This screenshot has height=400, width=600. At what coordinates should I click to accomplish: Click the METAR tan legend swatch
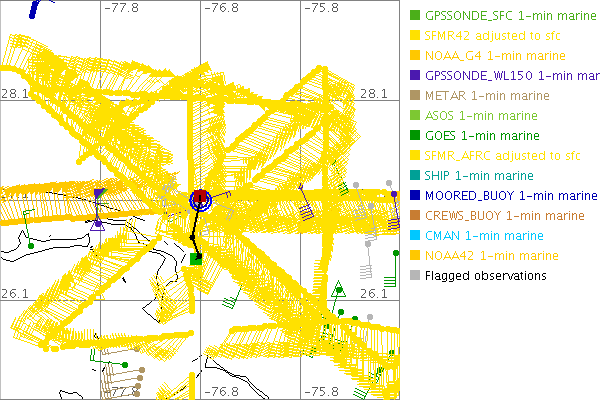(415, 96)
